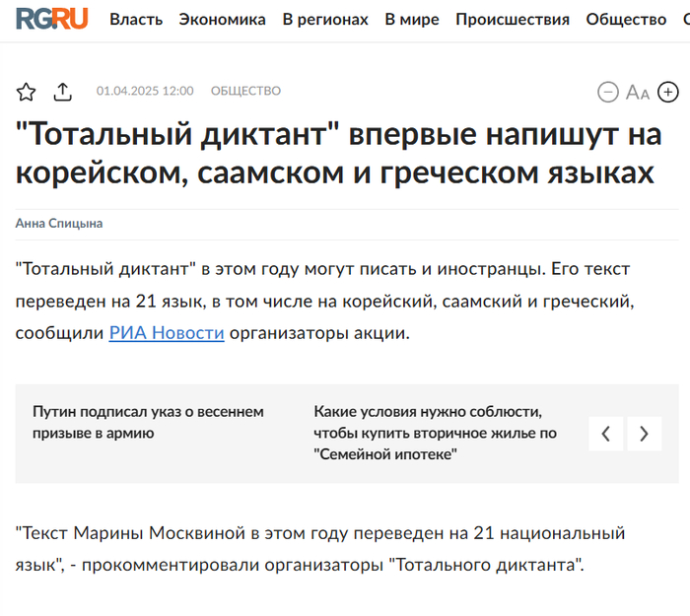Navigate to the В мире section

412,20
